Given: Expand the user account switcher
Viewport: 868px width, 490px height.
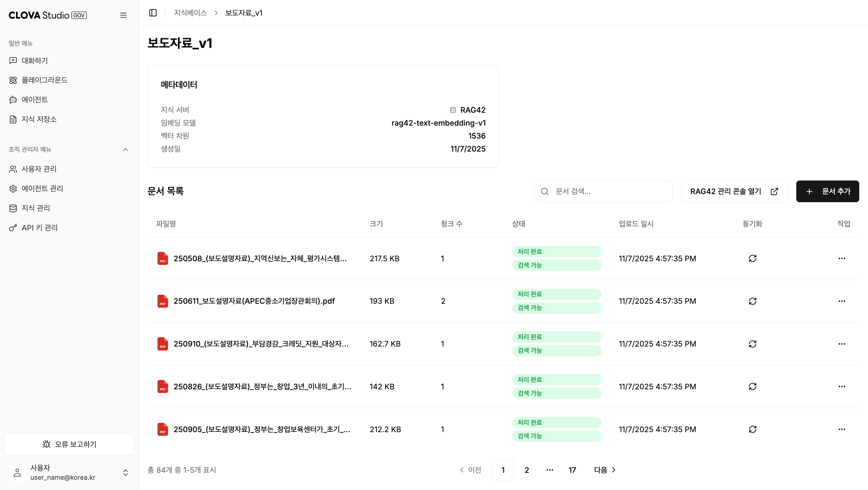Looking at the screenshot, I should [x=125, y=473].
